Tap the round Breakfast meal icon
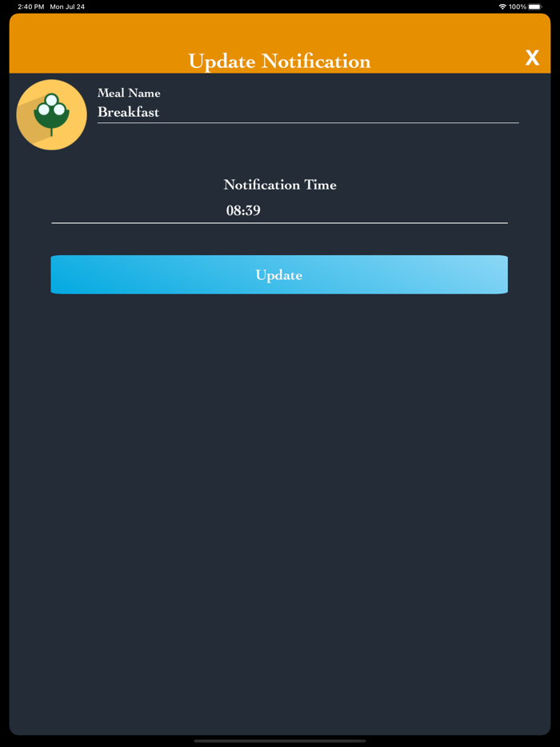Screen dimensions: 560x747 51,115
